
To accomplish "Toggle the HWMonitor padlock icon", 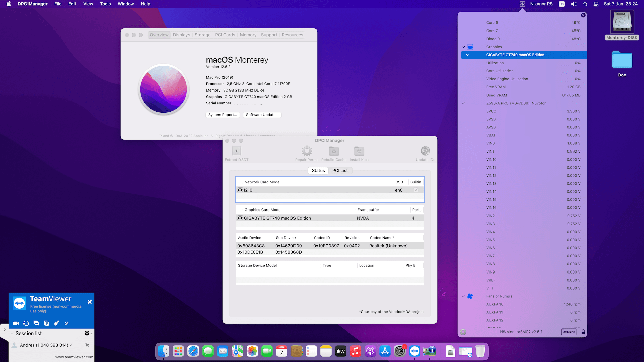I will tap(583, 332).
